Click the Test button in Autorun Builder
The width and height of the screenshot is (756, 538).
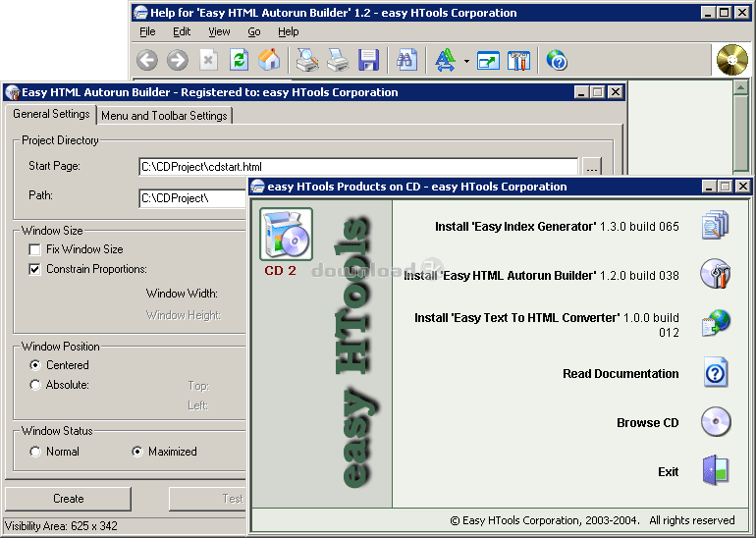point(207,499)
